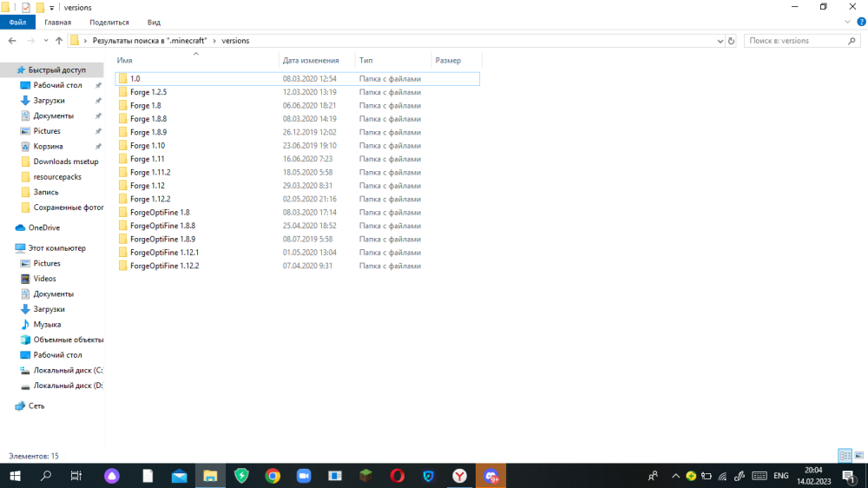
Task: Show hidden system tray icons
Action: [x=675, y=476]
